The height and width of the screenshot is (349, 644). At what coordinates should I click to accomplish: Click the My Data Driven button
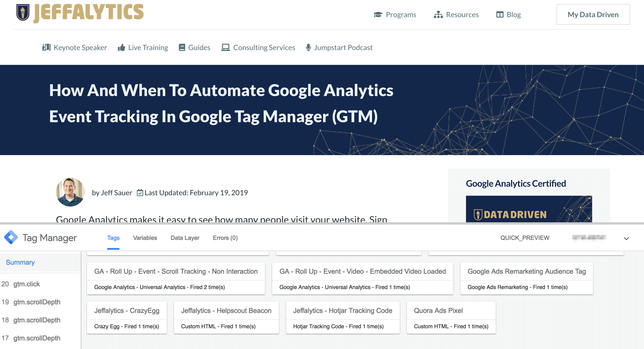[x=593, y=14]
